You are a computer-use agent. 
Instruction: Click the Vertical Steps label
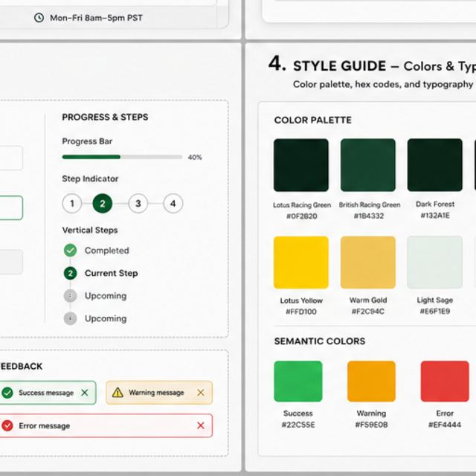tap(90, 230)
